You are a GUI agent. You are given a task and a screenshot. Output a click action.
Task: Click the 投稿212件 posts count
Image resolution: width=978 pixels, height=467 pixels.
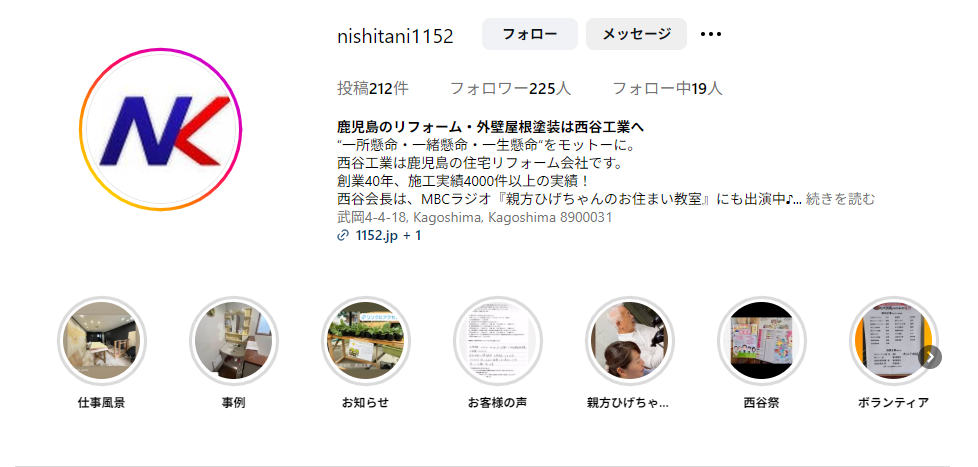(x=373, y=89)
